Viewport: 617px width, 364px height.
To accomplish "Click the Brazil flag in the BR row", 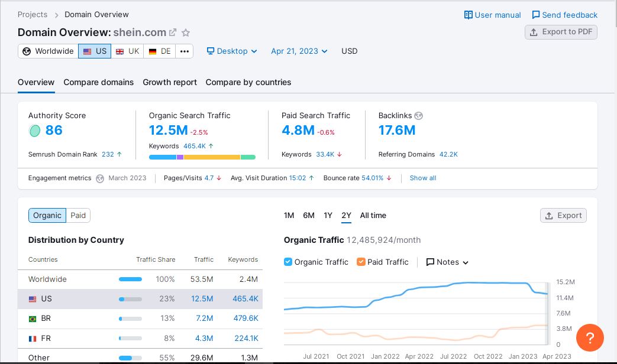I will coord(33,318).
